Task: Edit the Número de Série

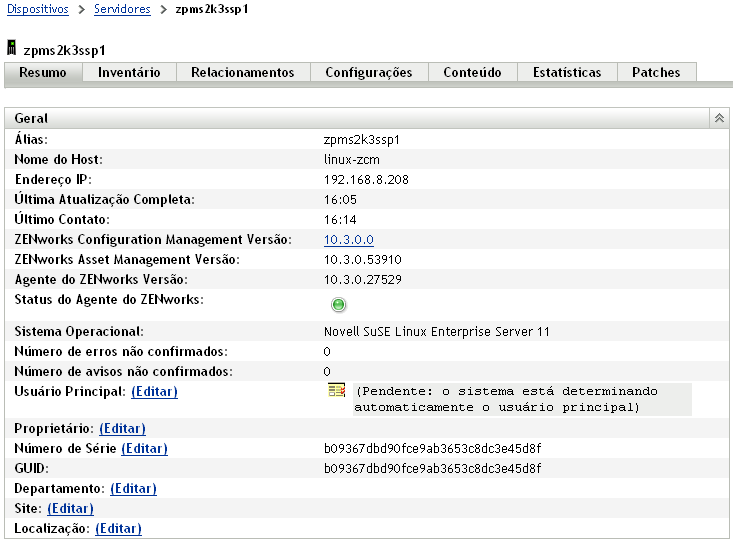Action: [x=144, y=449]
